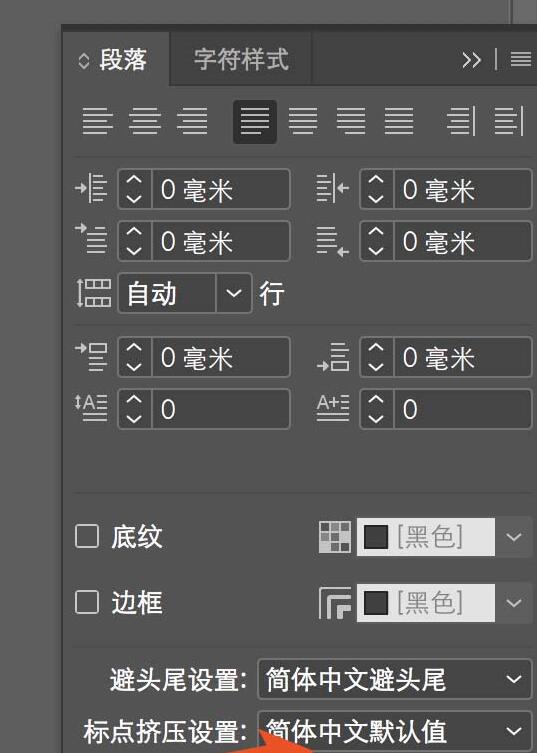The image size is (537, 753).
Task: Click the first line indent 0 毫米 field
Action: [221, 241]
